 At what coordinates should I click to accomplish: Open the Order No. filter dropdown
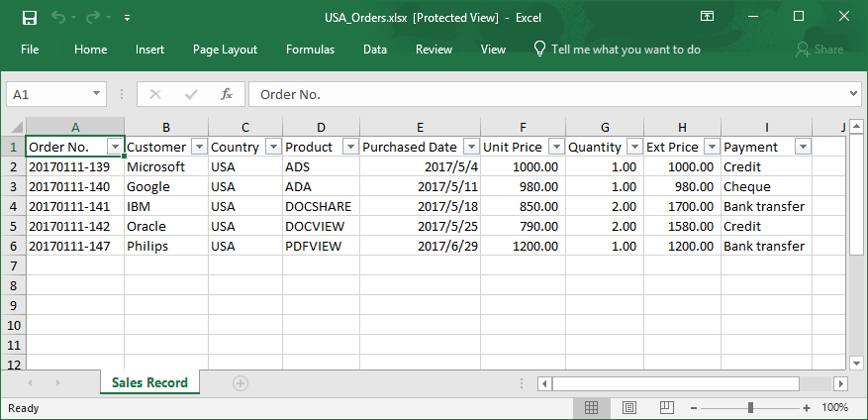pos(115,147)
